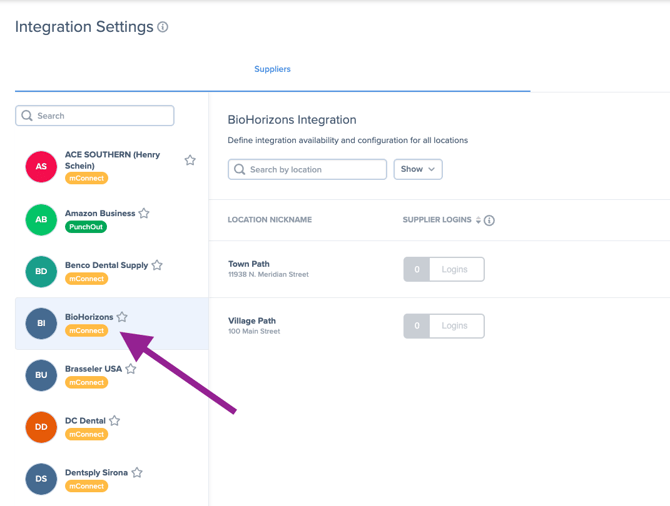
Task: Expand the Show dropdown
Action: pyautogui.click(x=418, y=169)
